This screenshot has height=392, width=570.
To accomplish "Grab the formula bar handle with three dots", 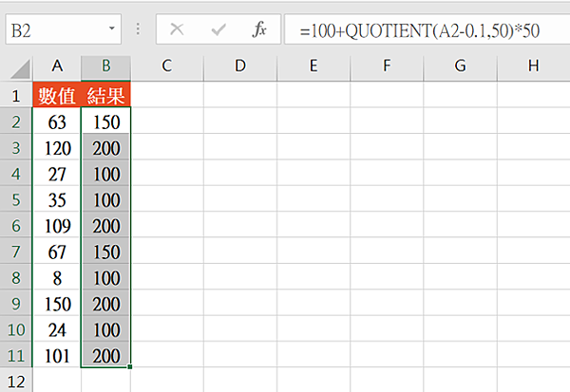I will pos(138,29).
